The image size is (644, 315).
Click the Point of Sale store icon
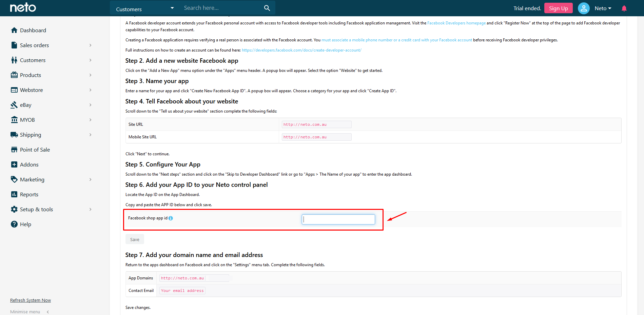click(x=14, y=150)
